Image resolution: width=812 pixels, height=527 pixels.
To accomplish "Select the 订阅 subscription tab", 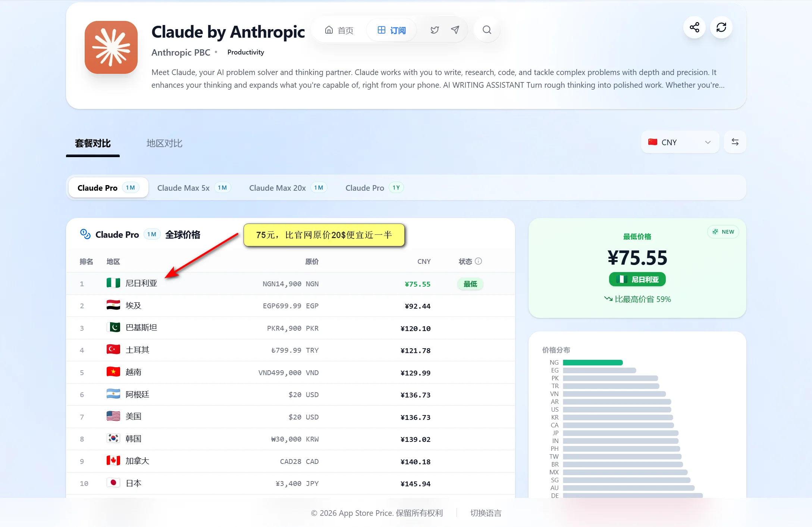I will [392, 30].
